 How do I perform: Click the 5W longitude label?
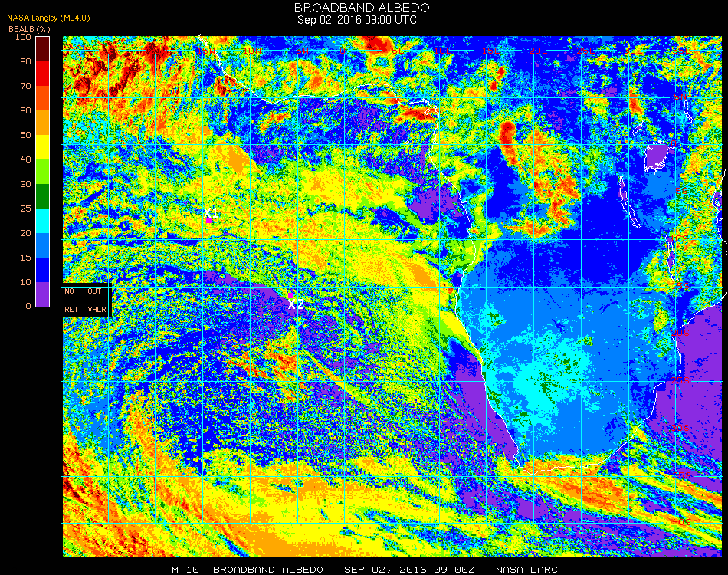pos(302,51)
